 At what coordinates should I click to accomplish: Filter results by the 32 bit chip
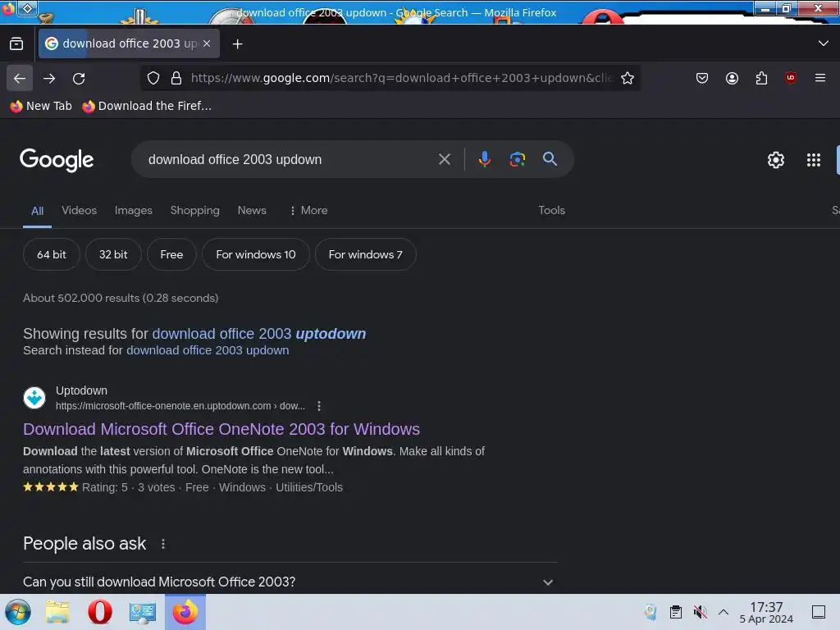click(x=113, y=254)
